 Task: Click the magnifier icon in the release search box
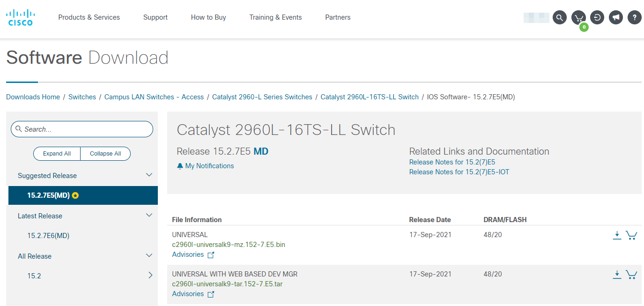click(19, 129)
